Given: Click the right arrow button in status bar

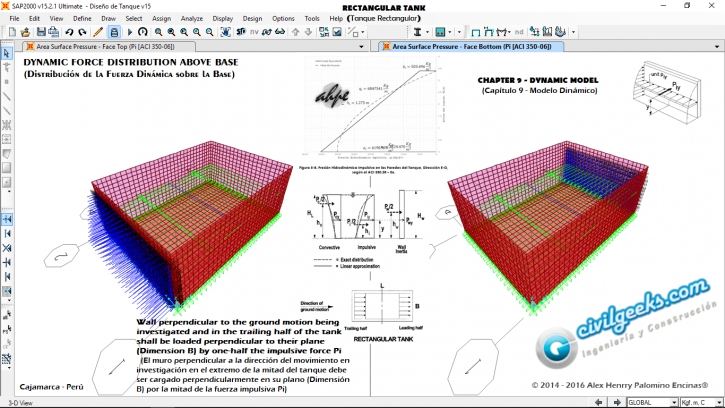Looking at the screenshot, I should coord(617,402).
